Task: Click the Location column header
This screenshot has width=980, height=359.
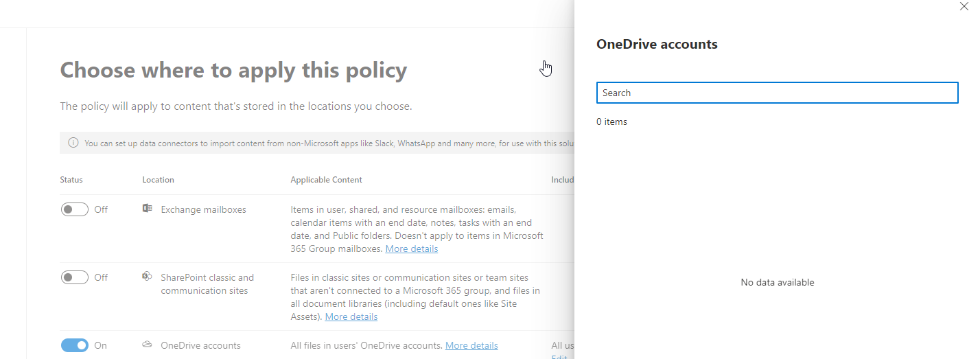Action: (158, 180)
